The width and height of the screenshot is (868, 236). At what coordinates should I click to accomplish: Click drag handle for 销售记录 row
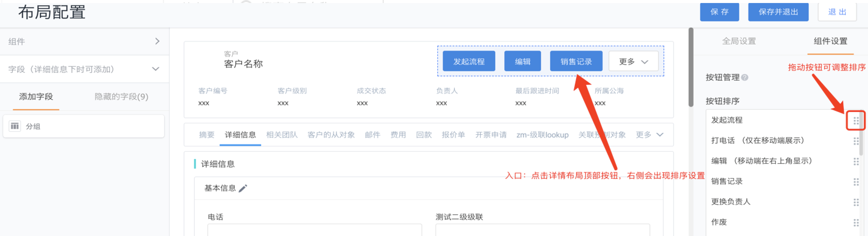coord(856,182)
